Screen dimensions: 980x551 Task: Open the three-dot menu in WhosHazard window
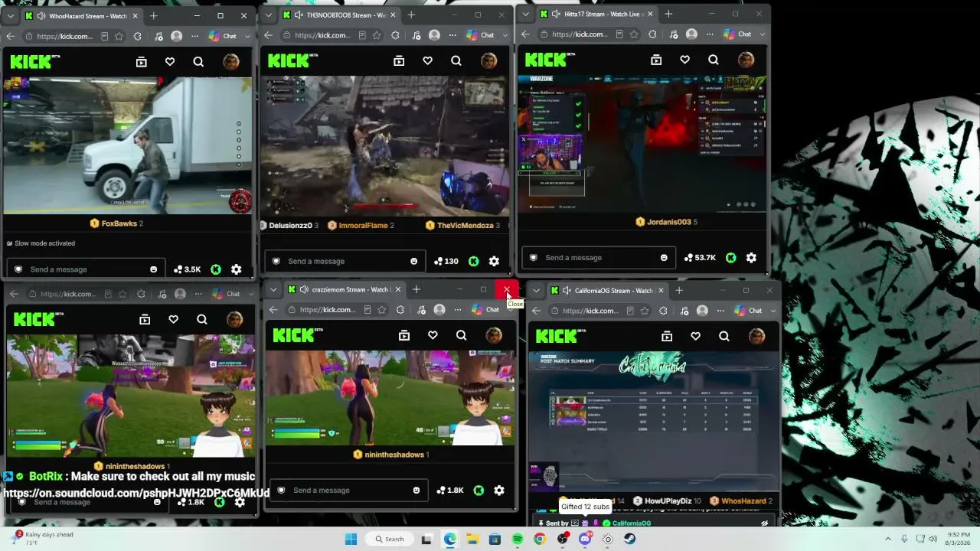click(195, 36)
